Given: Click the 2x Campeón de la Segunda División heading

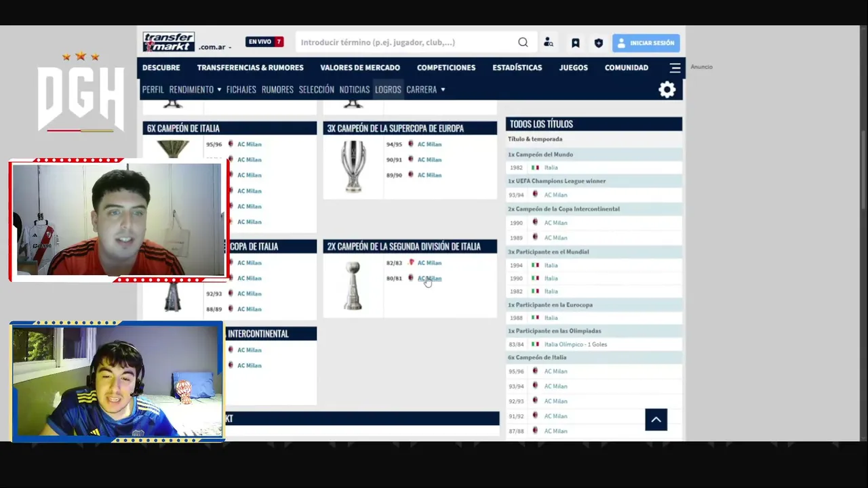Looking at the screenshot, I should (x=410, y=246).
